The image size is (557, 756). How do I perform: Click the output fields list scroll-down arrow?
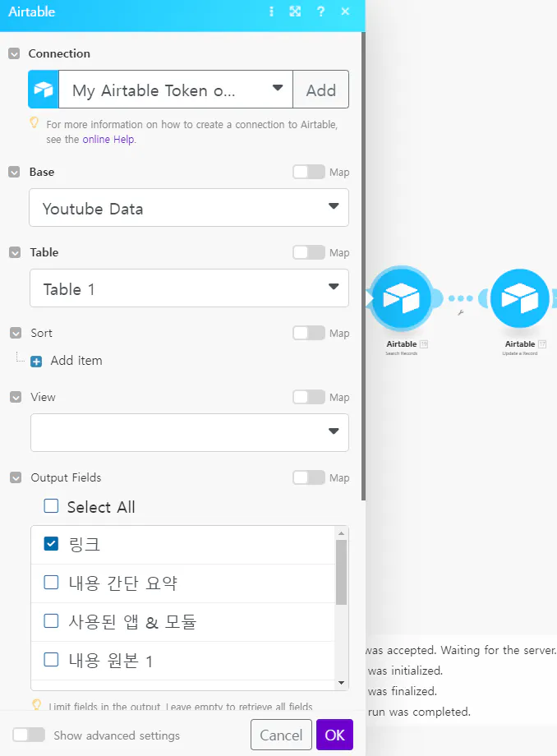(341, 683)
